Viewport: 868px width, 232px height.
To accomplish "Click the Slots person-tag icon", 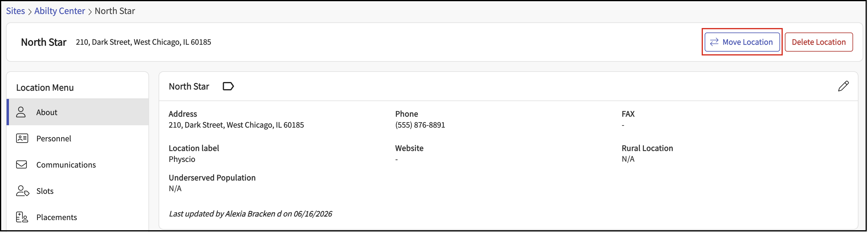I will (22, 191).
